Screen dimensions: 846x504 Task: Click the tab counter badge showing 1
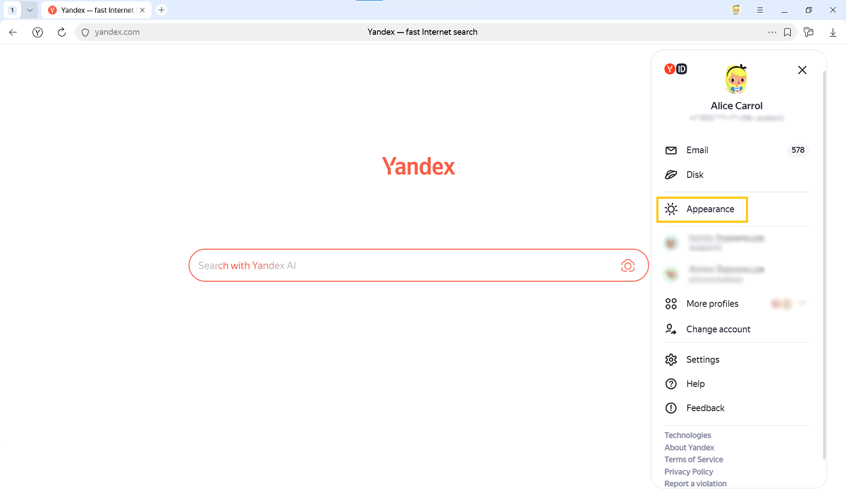[13, 10]
